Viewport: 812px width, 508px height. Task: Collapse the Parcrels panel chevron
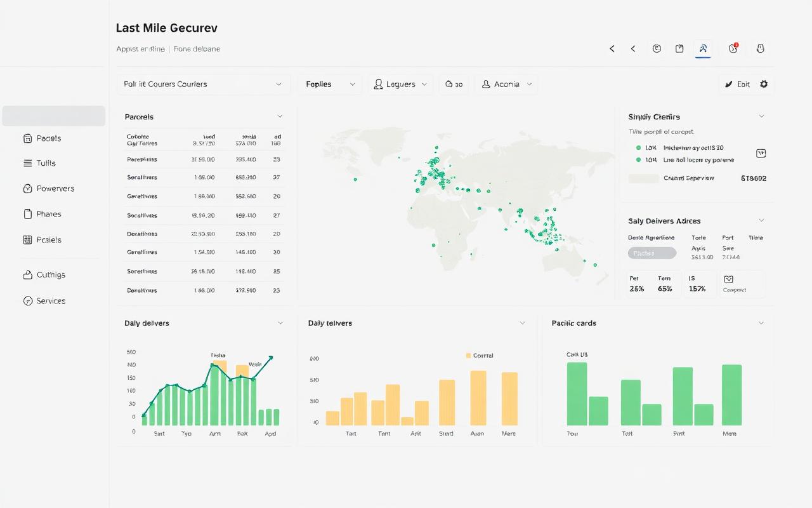(x=280, y=117)
